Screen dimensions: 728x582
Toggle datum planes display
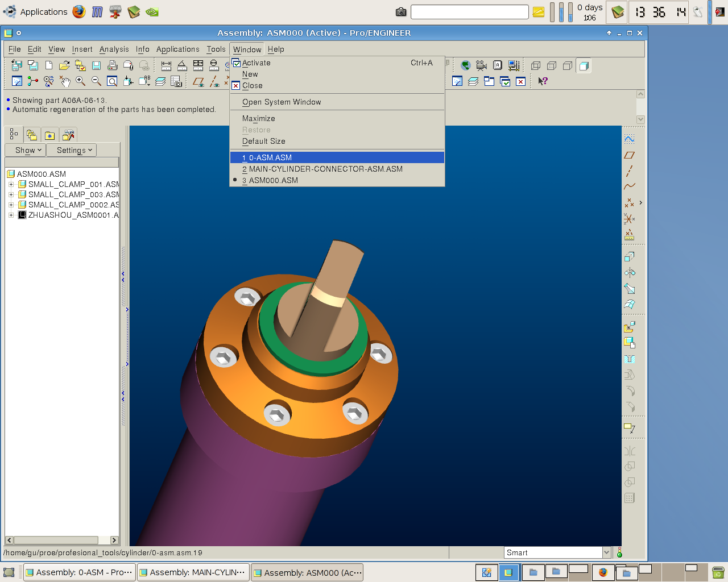(x=198, y=81)
